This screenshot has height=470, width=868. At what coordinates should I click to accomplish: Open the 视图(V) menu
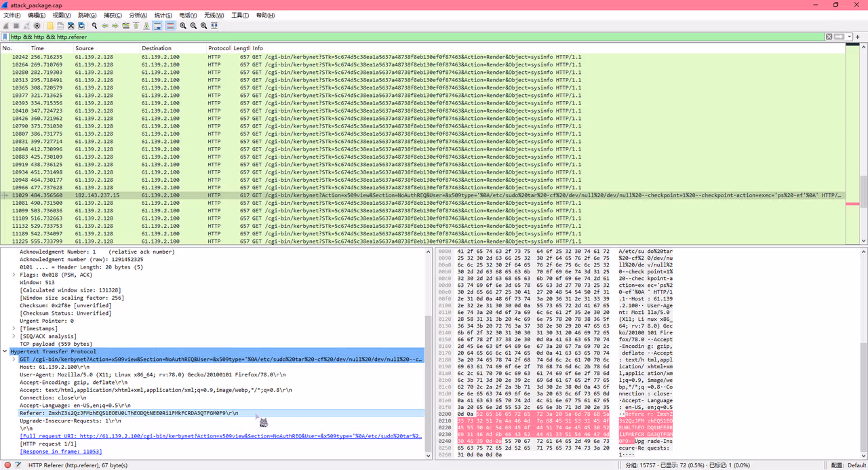[x=62, y=15]
